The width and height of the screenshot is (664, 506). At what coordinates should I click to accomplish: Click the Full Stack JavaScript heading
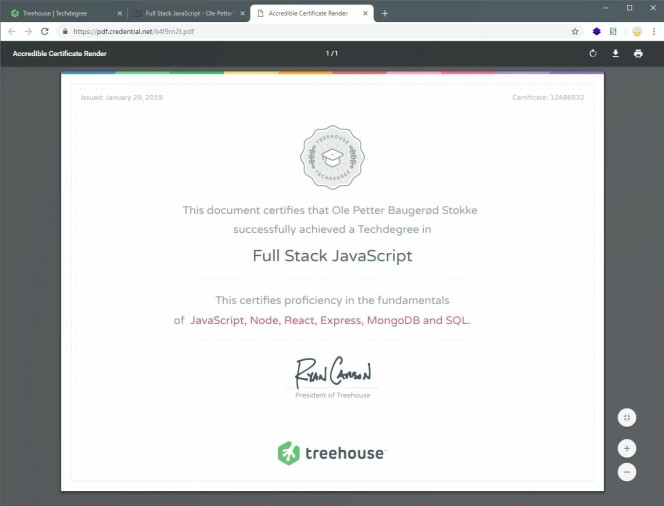coord(332,256)
